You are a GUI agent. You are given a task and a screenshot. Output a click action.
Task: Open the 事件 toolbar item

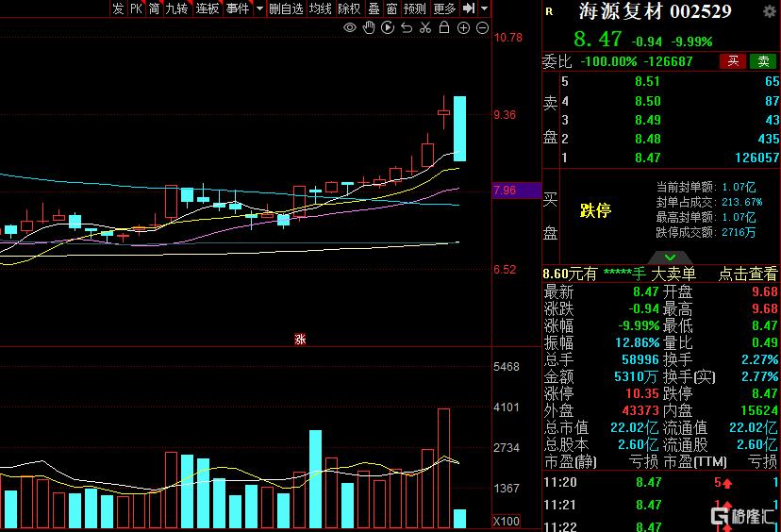point(238,8)
